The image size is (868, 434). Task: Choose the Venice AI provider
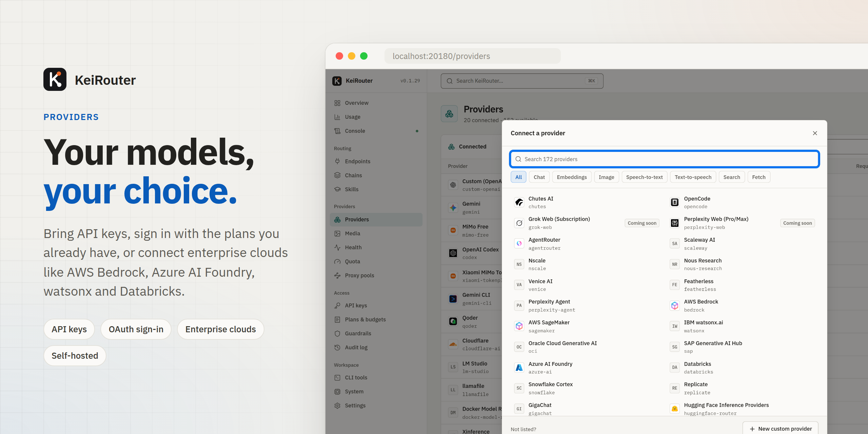click(587, 285)
